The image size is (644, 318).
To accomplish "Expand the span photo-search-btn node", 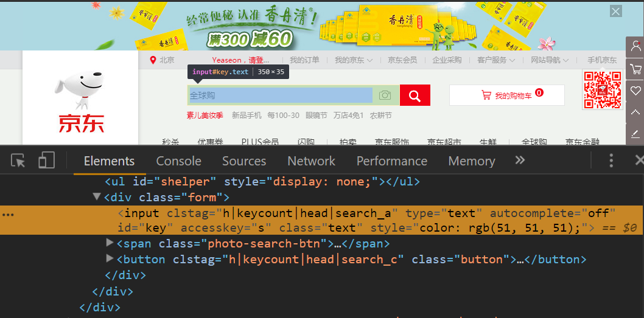I will click(110, 243).
